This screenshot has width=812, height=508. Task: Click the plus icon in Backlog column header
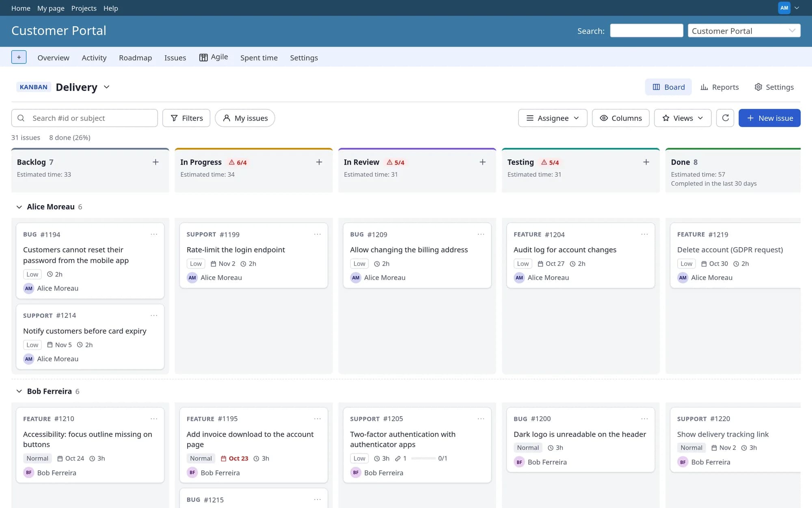point(155,162)
